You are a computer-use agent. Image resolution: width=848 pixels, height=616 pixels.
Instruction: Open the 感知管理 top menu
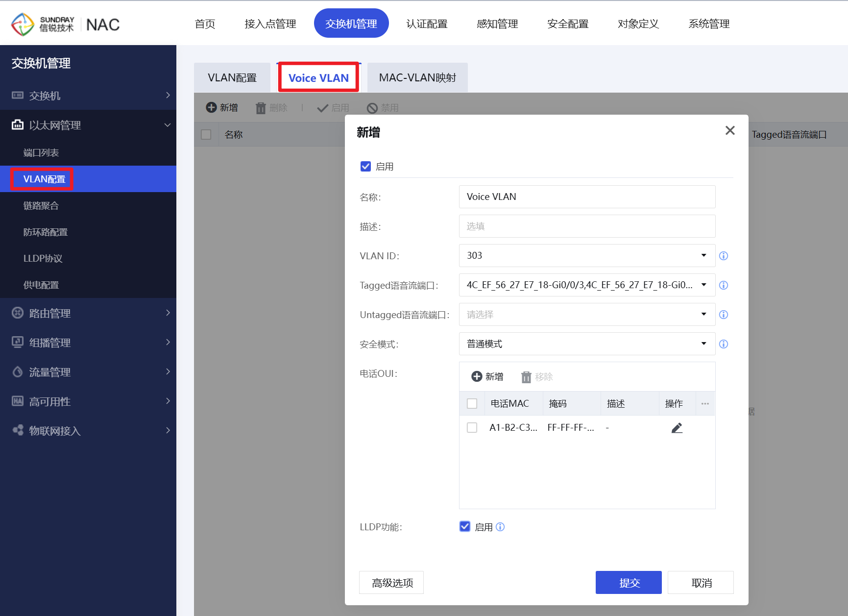(x=497, y=24)
